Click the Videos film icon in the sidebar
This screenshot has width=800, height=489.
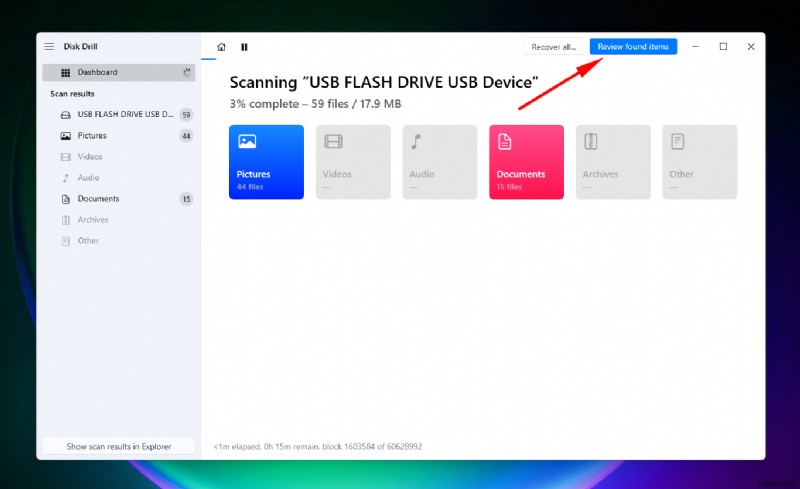point(66,157)
